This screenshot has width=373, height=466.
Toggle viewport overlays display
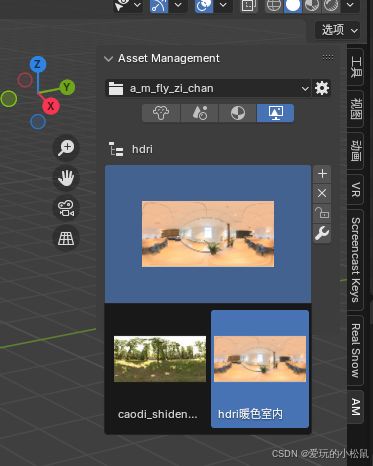click(204, 6)
